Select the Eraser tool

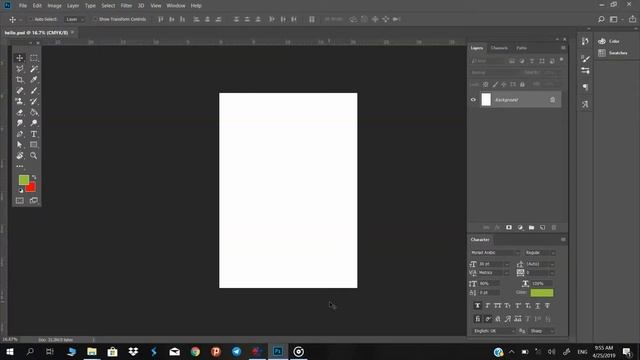coord(20,112)
